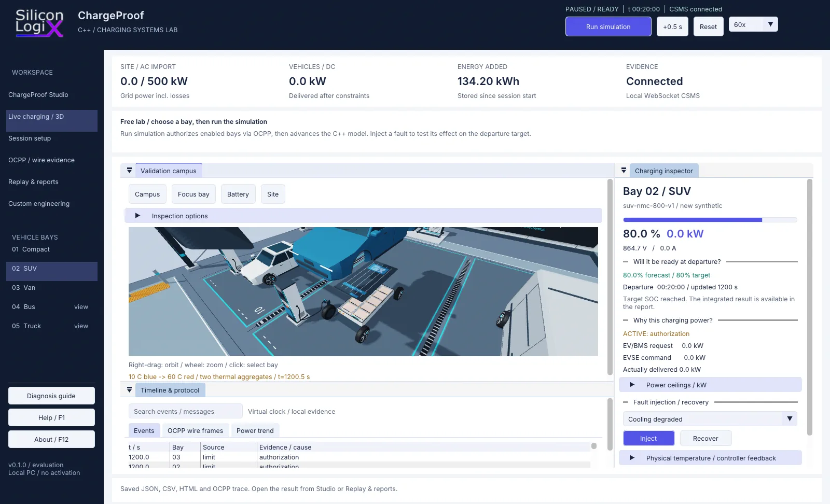Click the Bay 02 state-of-charge progress bar
This screenshot has height=504, width=830.
click(710, 220)
